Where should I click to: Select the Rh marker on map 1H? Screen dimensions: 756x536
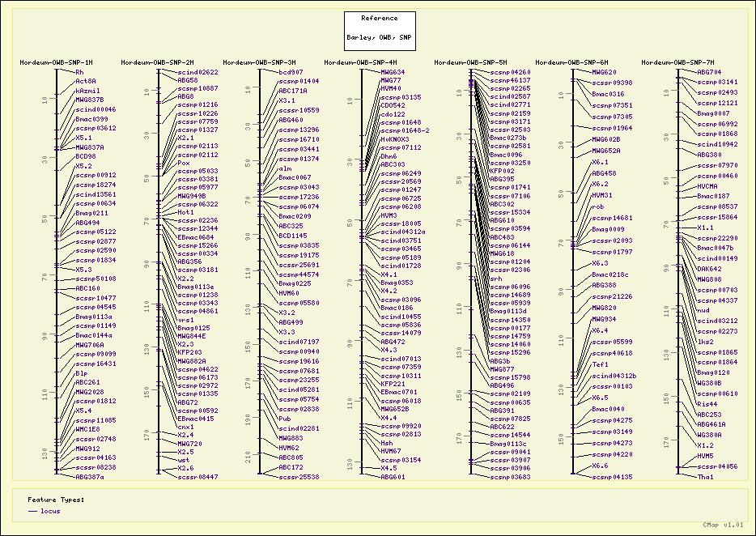tap(79, 71)
